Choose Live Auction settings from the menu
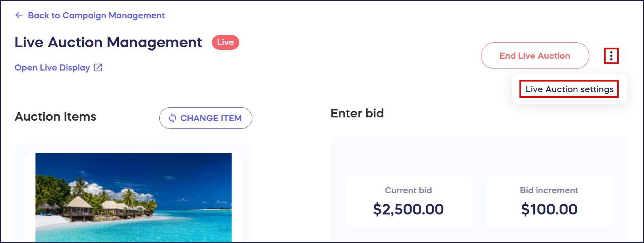 coord(569,89)
